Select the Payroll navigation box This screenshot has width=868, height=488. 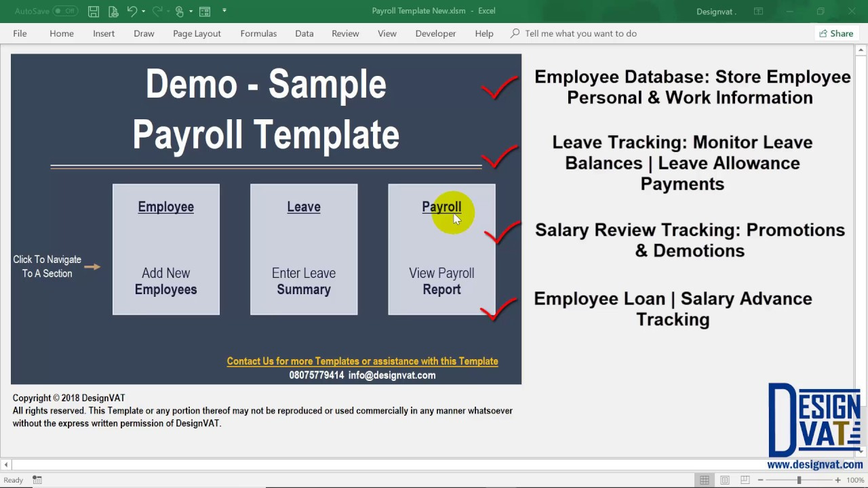441,249
